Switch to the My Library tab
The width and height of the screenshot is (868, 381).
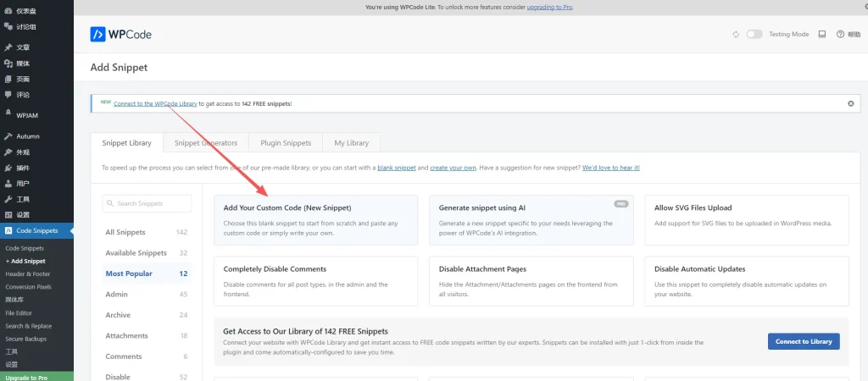click(351, 143)
